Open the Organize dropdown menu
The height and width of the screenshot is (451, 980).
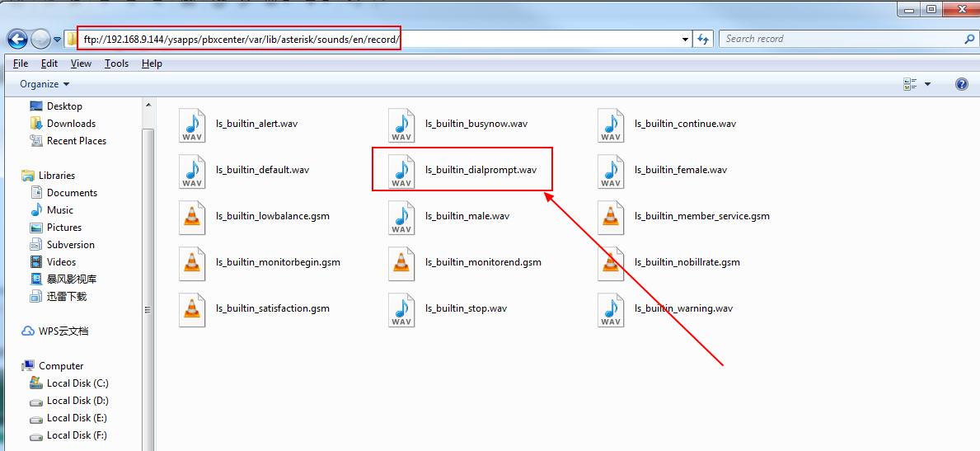coord(45,84)
